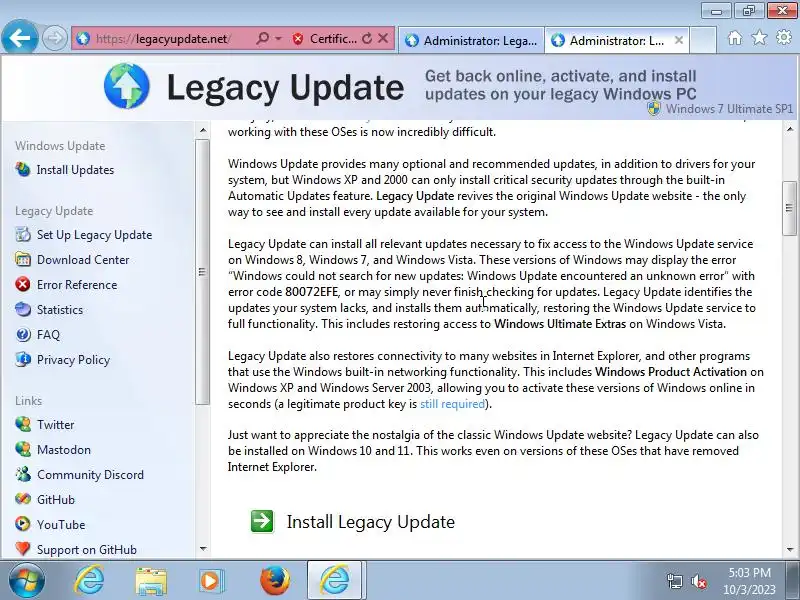The image size is (800, 600).
Task: Click the 'YouTube' link text
Action: coord(61,524)
